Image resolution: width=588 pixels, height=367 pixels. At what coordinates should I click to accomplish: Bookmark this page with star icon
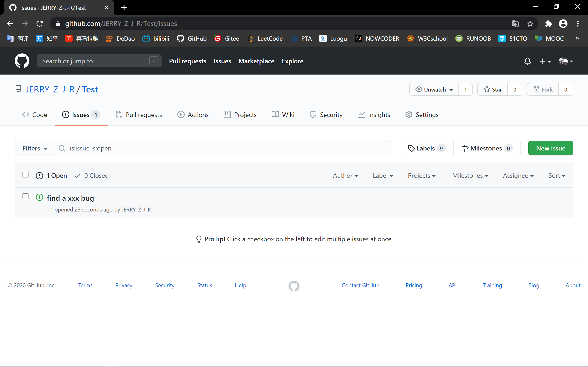pos(530,24)
